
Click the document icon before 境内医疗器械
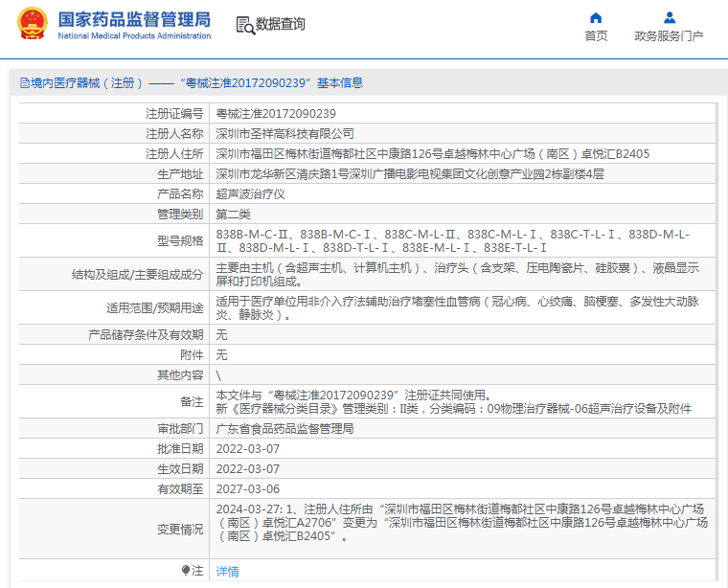point(24,83)
